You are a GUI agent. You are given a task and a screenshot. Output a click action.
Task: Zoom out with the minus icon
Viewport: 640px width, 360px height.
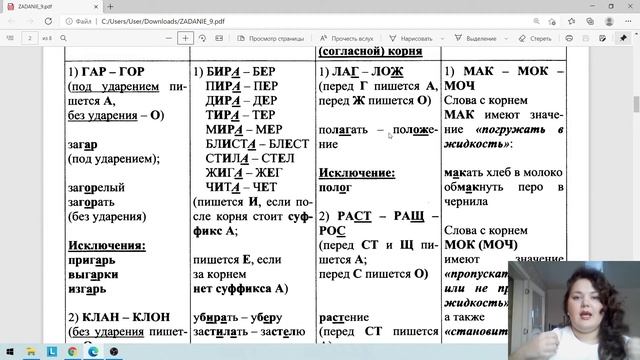(x=169, y=38)
